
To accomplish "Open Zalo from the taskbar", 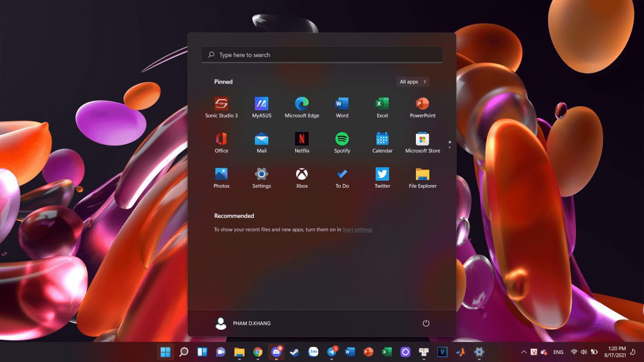I will [313, 352].
